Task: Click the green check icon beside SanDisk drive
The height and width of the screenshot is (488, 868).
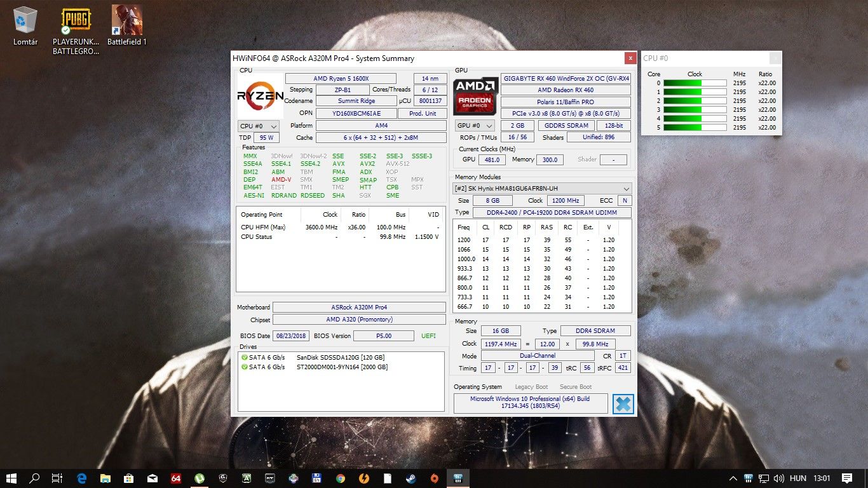Action: point(245,358)
